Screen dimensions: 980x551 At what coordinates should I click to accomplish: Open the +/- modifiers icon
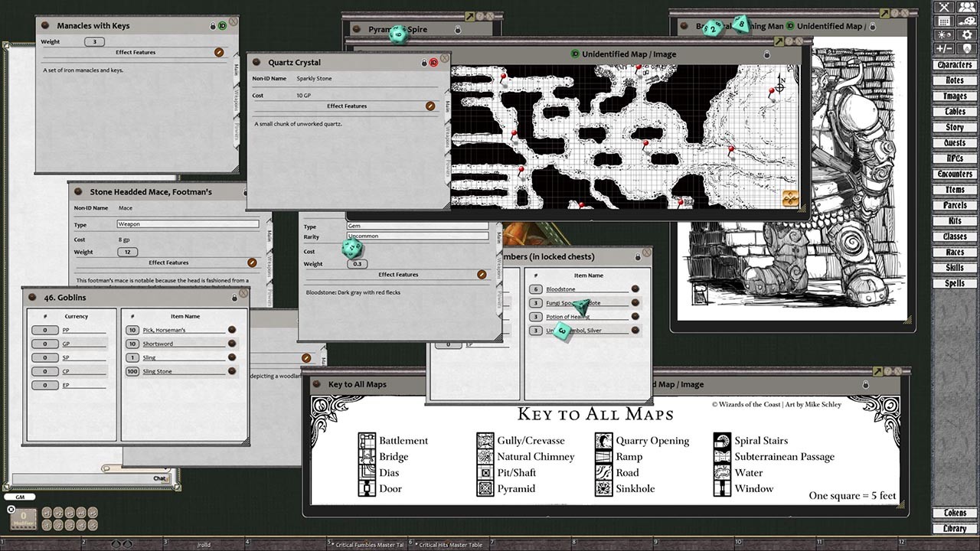coord(944,47)
